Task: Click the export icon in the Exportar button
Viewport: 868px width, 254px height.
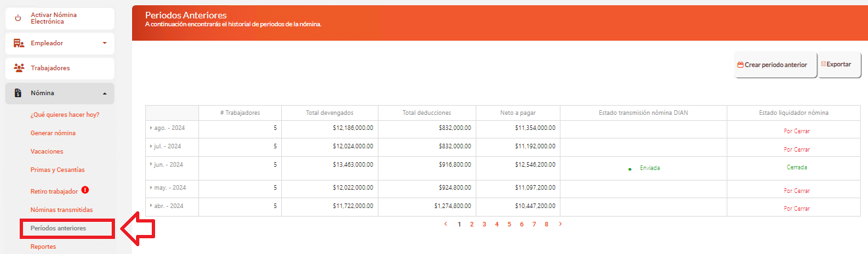Action: [x=823, y=64]
